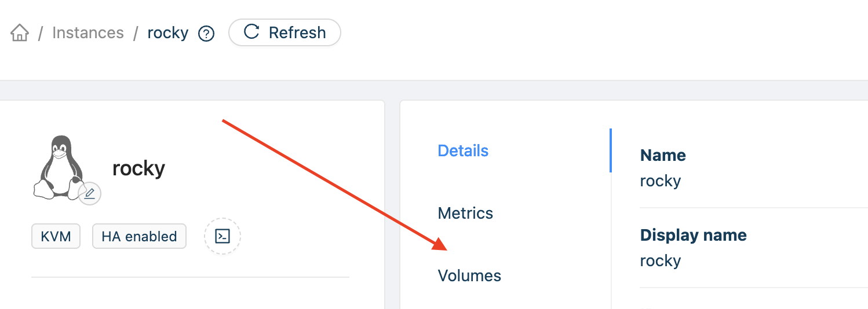Click the bold Name field label
Image resolution: width=868 pixels, height=309 pixels.
click(663, 155)
